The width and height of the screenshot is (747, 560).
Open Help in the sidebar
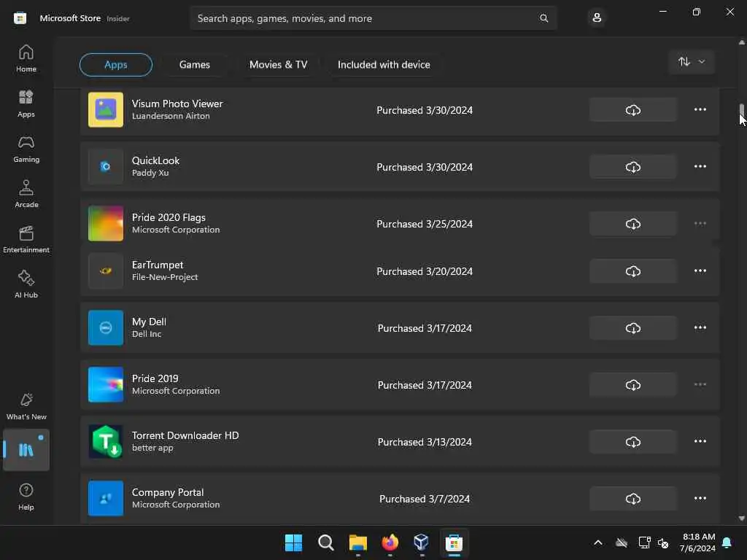(x=26, y=497)
